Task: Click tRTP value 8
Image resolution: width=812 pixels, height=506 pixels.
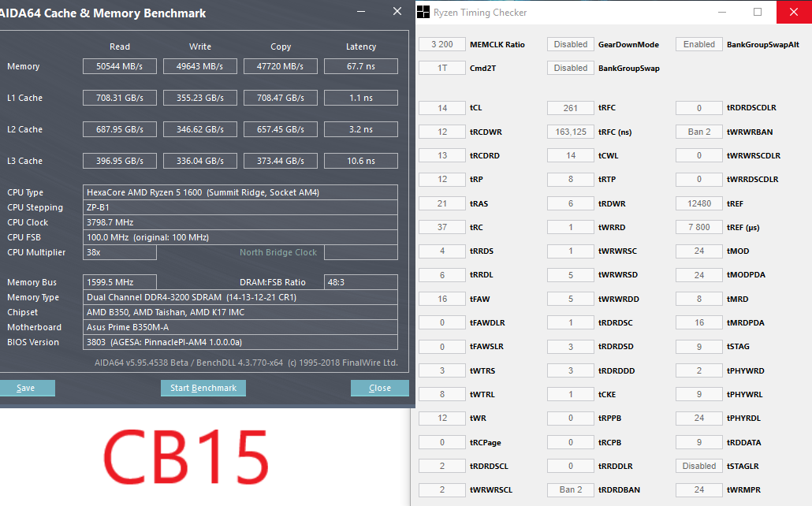Action: coord(570,179)
